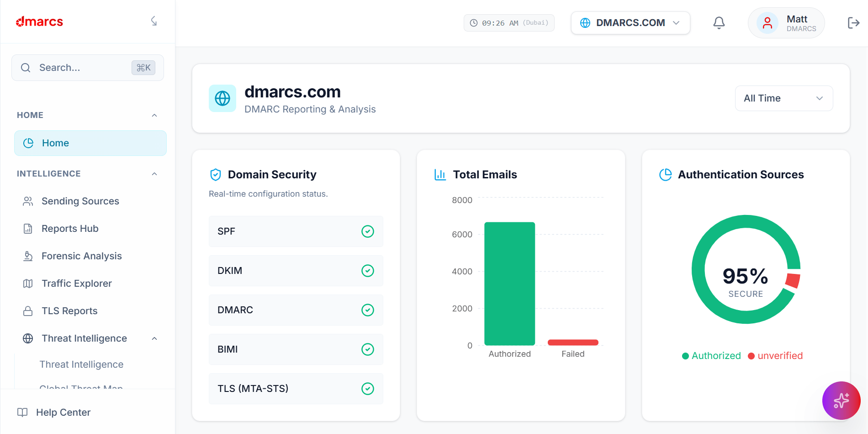
Task: Toggle the SPF verification status check
Action: click(368, 231)
